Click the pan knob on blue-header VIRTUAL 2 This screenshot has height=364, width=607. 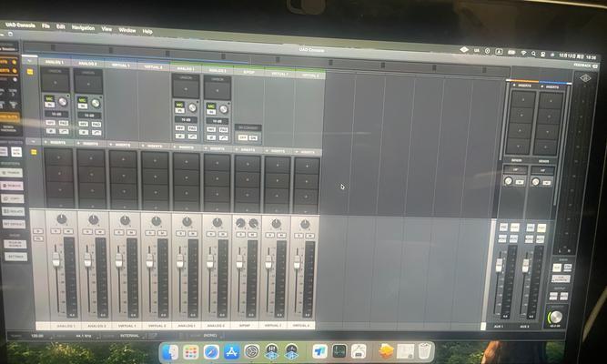(x=156, y=221)
